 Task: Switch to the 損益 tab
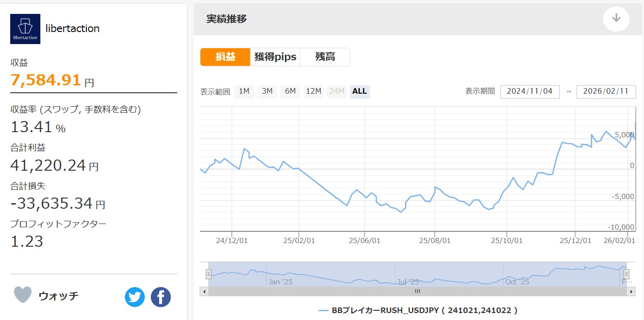225,57
